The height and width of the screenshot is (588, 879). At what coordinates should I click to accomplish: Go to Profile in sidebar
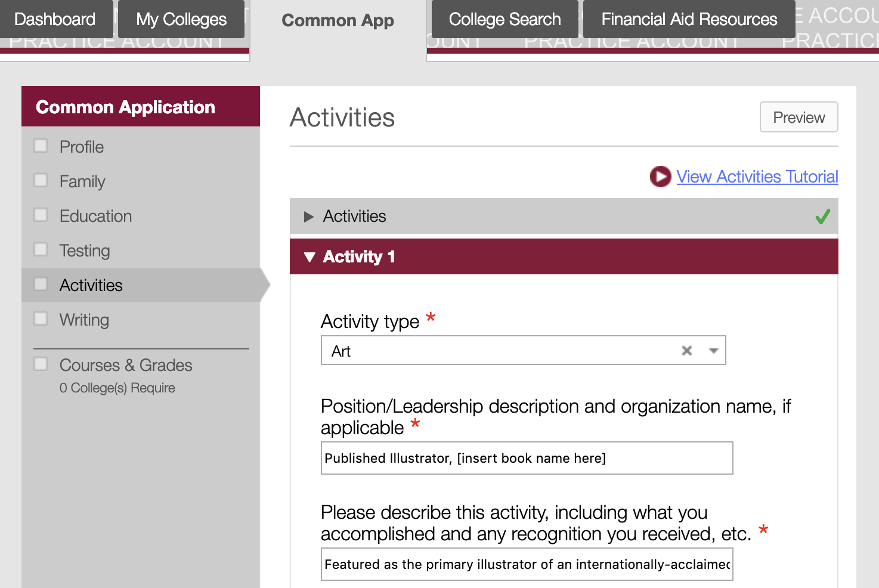click(82, 147)
